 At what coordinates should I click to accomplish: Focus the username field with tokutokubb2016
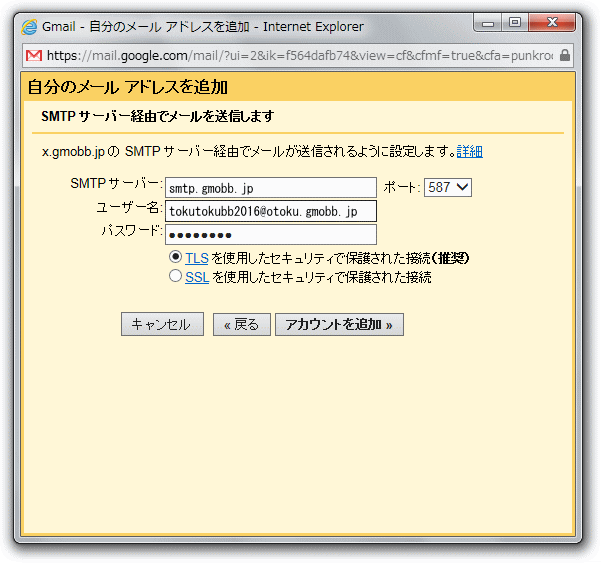(x=271, y=211)
